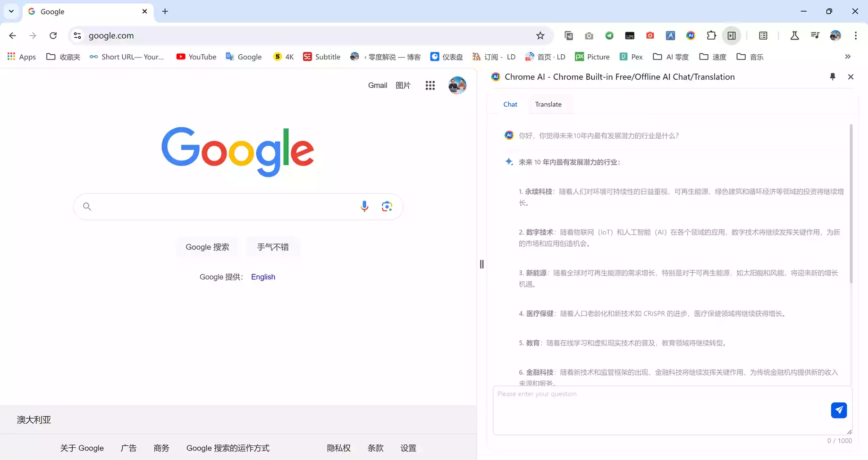Close the Chrome AI side panel
Viewport: 868px width, 460px height.
(x=851, y=77)
